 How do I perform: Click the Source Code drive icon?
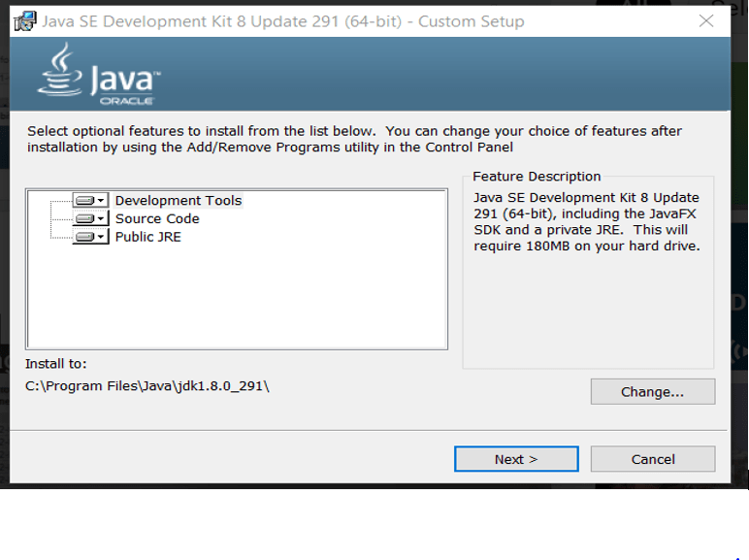point(85,218)
